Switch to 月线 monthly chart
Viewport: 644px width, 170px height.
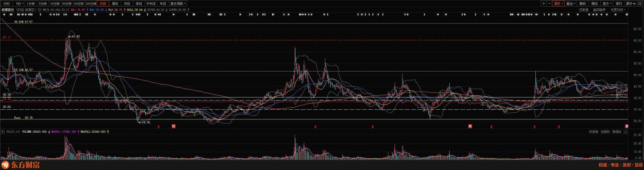[x=127, y=4]
